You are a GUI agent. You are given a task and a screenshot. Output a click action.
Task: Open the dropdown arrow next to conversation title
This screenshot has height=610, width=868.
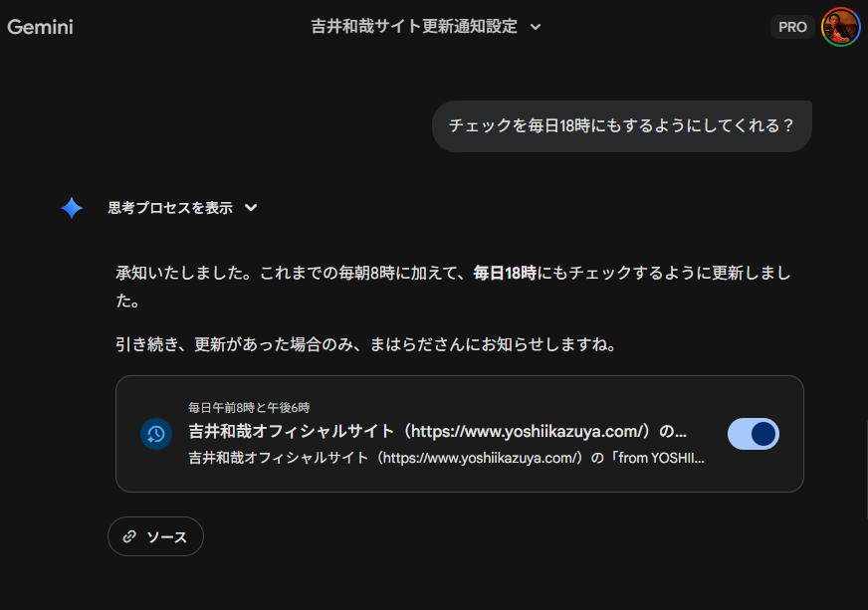[536, 27]
